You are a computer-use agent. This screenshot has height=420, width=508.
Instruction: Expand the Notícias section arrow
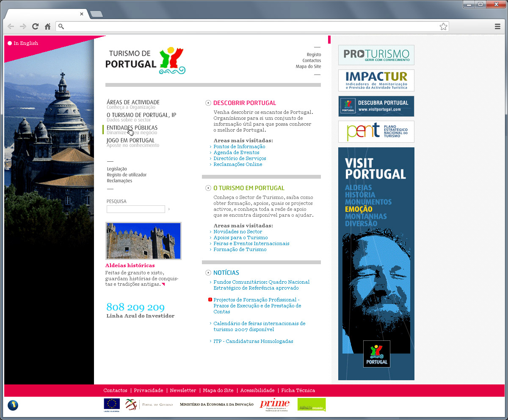[208, 273]
